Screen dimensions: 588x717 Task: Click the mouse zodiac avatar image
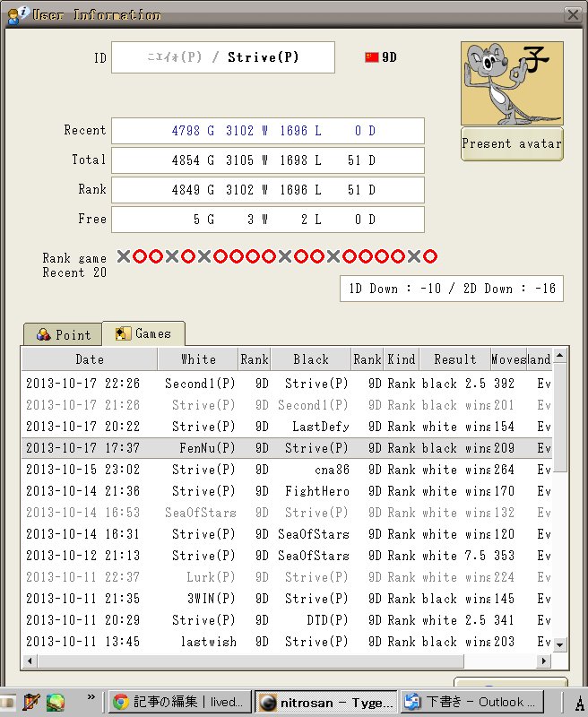tap(512, 83)
